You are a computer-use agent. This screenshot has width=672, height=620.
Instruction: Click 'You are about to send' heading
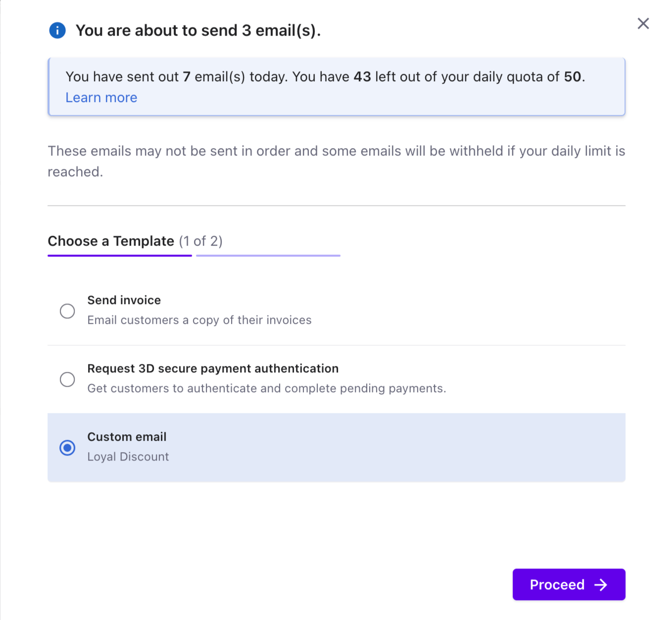198,31
